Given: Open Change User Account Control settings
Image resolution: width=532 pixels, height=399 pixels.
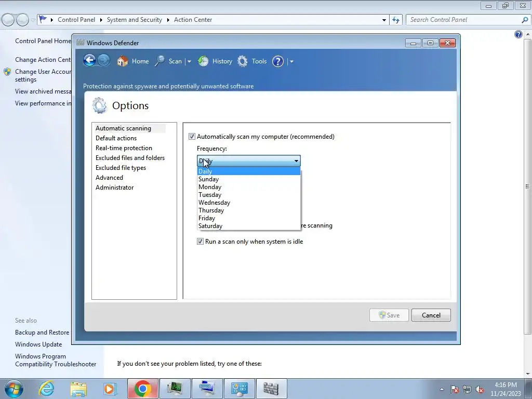Looking at the screenshot, I should point(43,75).
